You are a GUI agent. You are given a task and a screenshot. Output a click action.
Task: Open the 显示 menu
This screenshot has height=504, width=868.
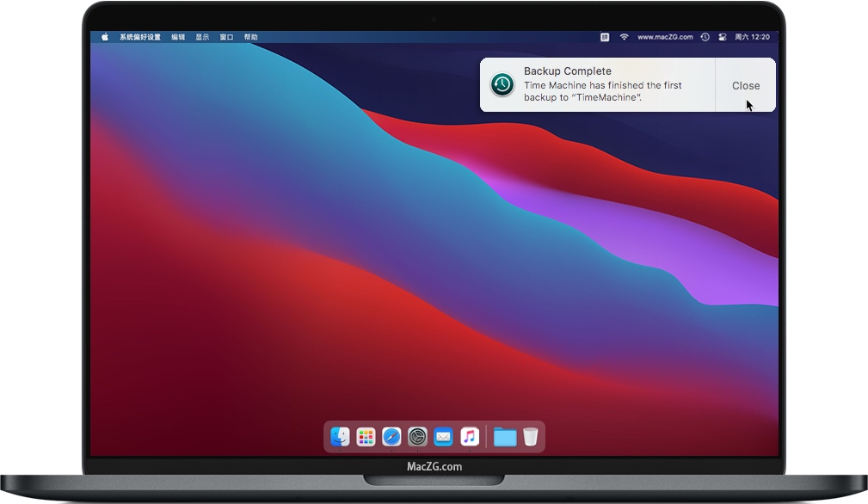(x=202, y=37)
